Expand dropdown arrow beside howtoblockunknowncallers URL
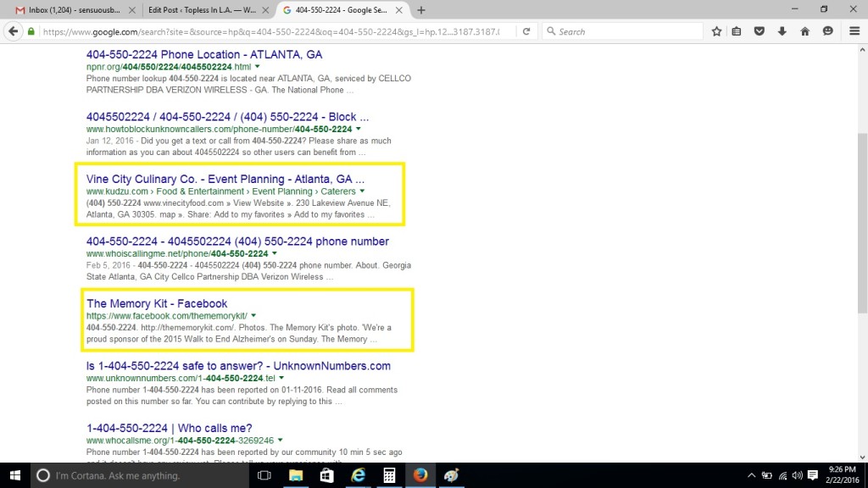The height and width of the screenshot is (488, 868). 359,129
